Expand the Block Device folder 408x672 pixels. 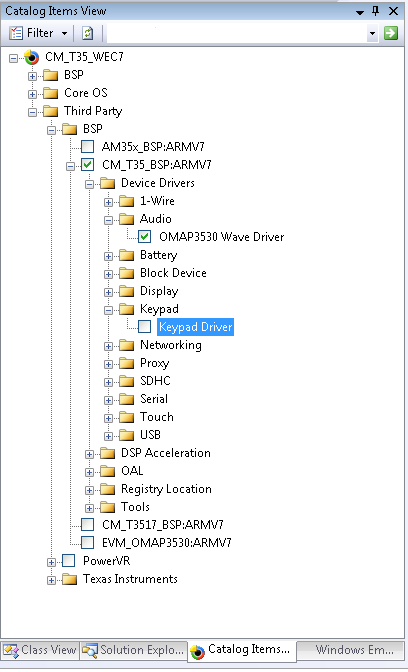coord(108,274)
